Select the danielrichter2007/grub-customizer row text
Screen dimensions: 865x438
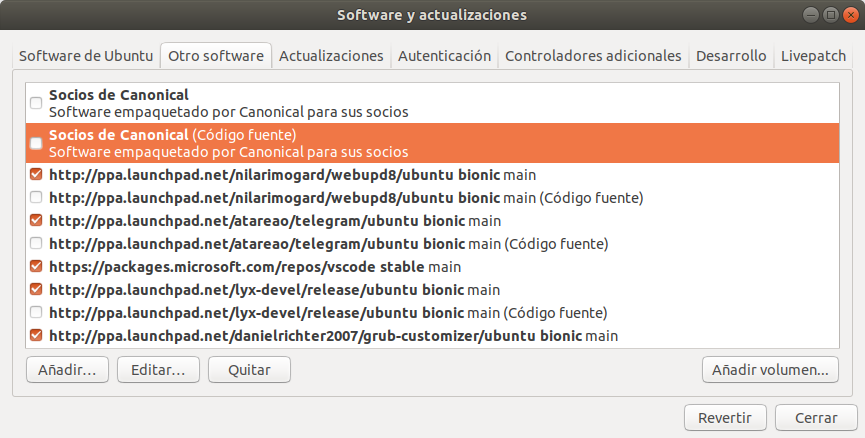tap(333, 335)
